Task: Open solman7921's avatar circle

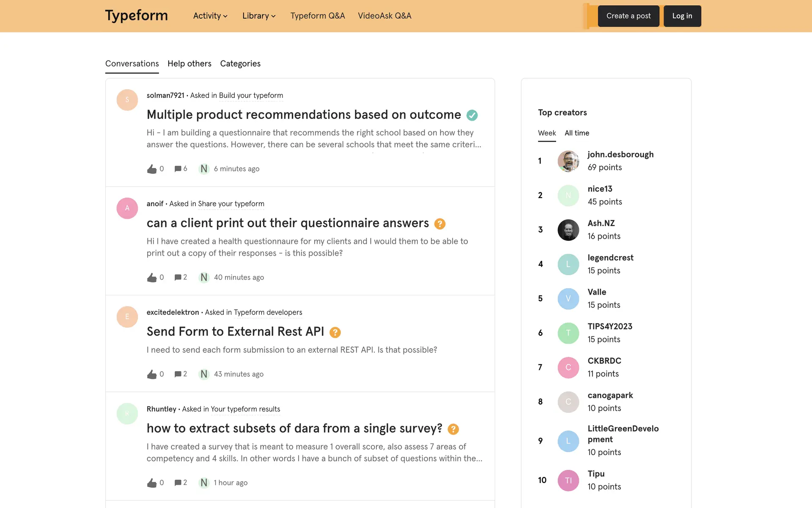Action: point(127,100)
